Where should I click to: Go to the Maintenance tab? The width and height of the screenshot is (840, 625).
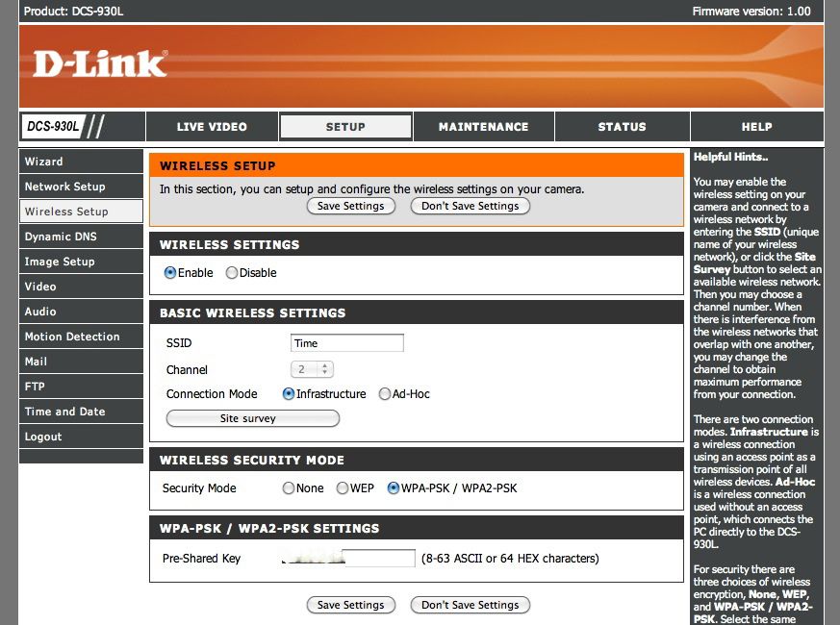pos(483,127)
